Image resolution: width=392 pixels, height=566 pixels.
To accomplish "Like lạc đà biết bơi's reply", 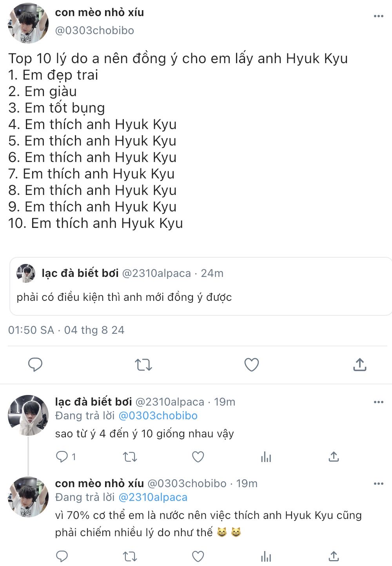I will click(198, 457).
